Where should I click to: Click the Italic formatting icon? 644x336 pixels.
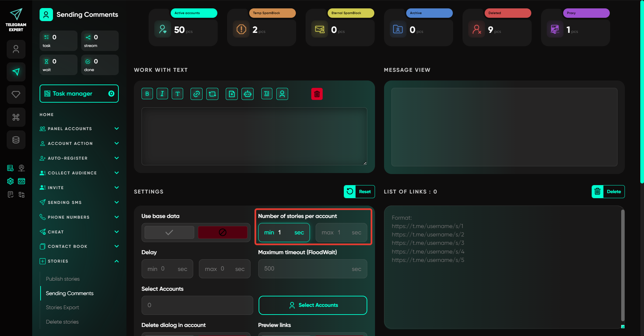[x=162, y=94]
